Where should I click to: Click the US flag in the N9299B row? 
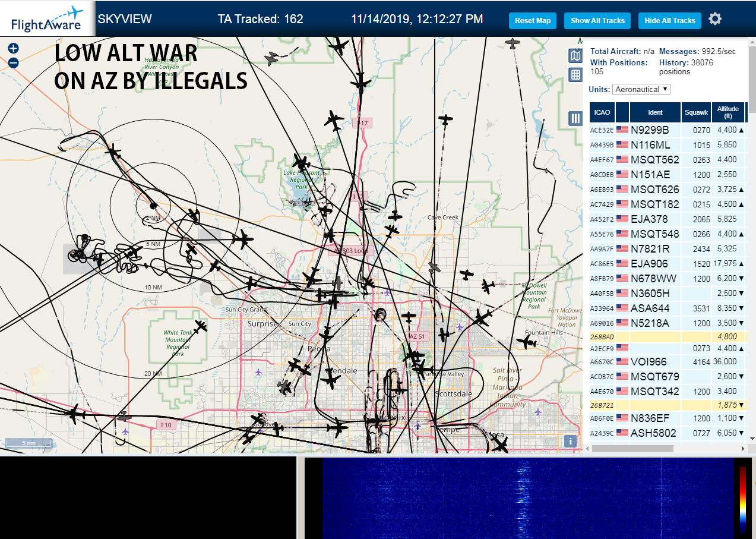tap(622, 130)
